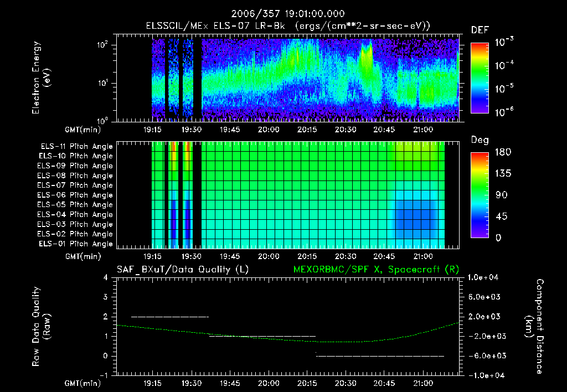Click the 19:30 tick label under pitch angle panel
Image resolution: width=567 pixels, height=392 pixels.
[191, 256]
